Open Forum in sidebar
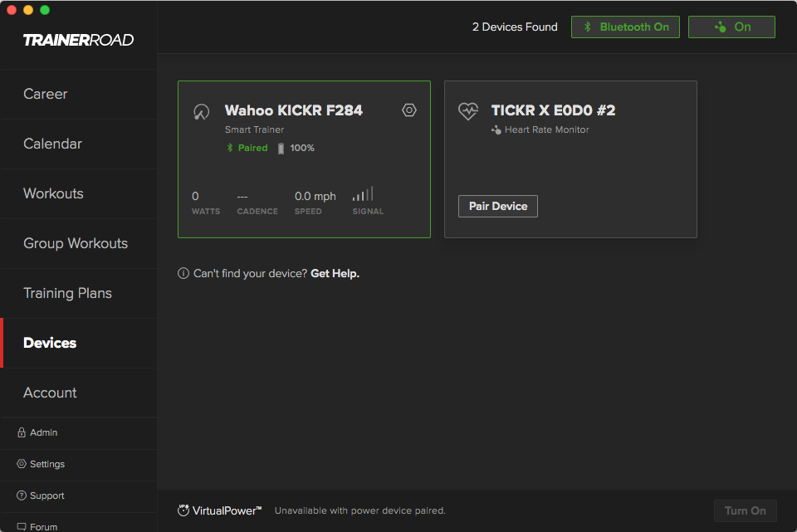The height and width of the screenshot is (532, 797). (x=79, y=524)
